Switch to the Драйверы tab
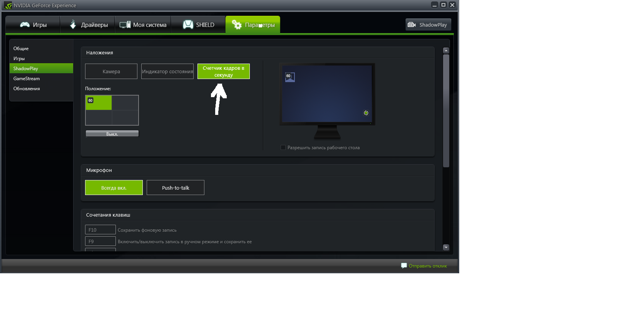 (88, 25)
